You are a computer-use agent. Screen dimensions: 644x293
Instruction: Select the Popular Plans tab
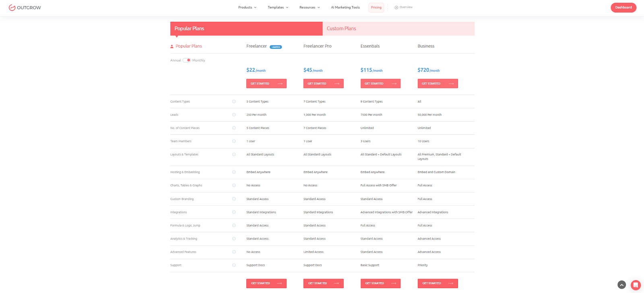click(x=246, y=29)
